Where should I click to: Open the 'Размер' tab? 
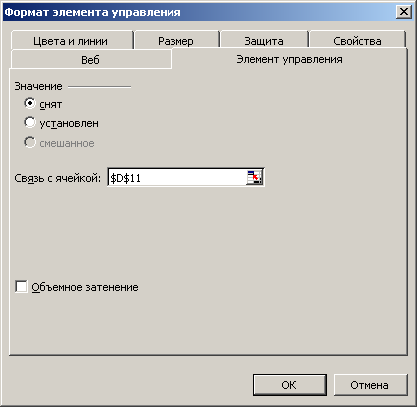click(x=176, y=41)
